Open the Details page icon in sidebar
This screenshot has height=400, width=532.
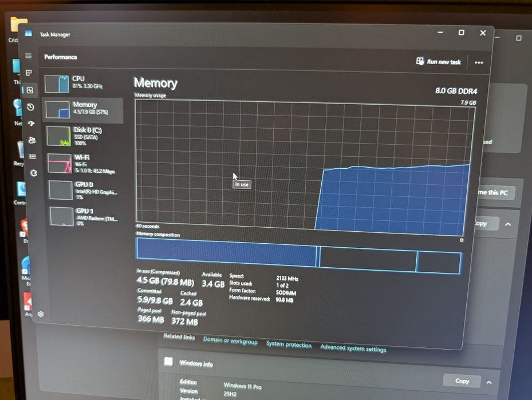(x=33, y=157)
